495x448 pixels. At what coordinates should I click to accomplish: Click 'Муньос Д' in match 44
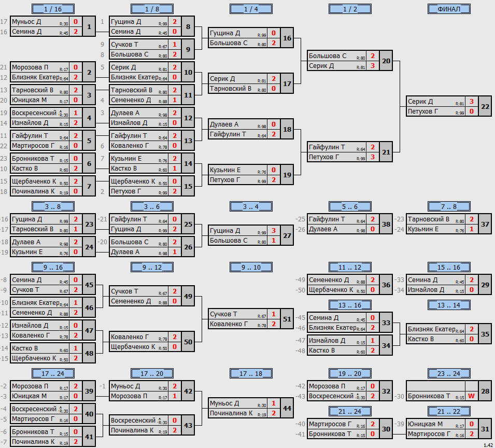click(x=224, y=403)
